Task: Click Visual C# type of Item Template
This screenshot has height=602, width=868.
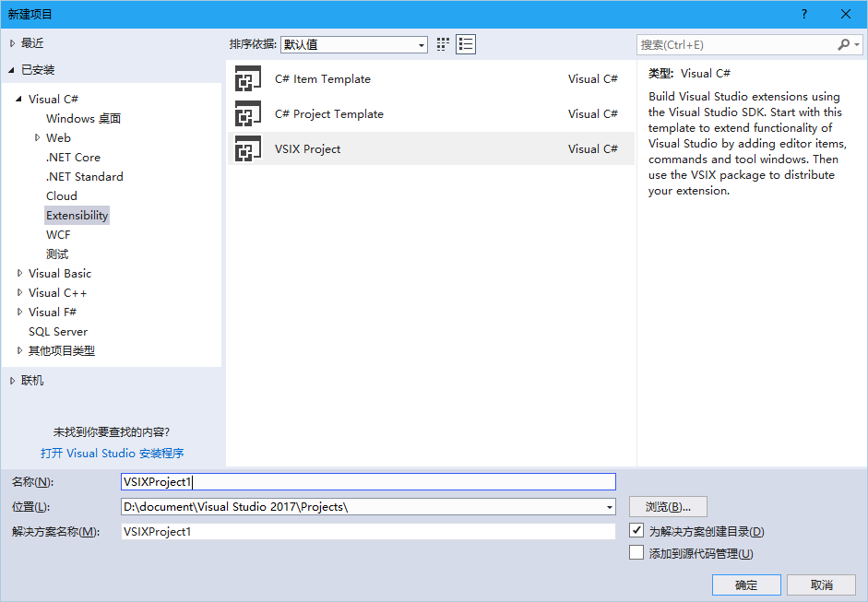Action: tap(593, 79)
